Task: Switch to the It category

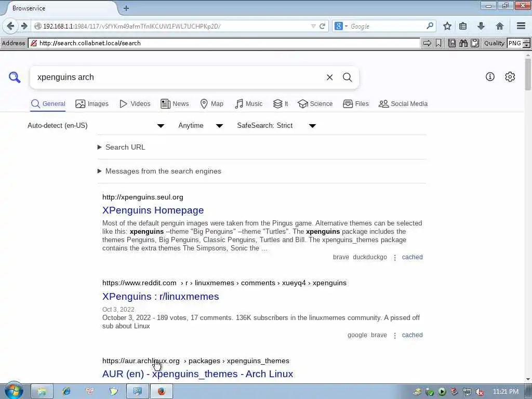Action: click(281, 104)
